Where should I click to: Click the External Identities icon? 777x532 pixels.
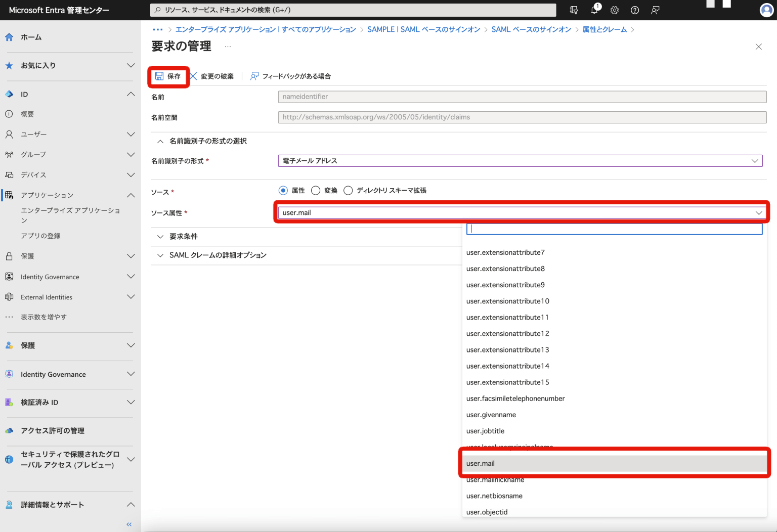click(9, 297)
